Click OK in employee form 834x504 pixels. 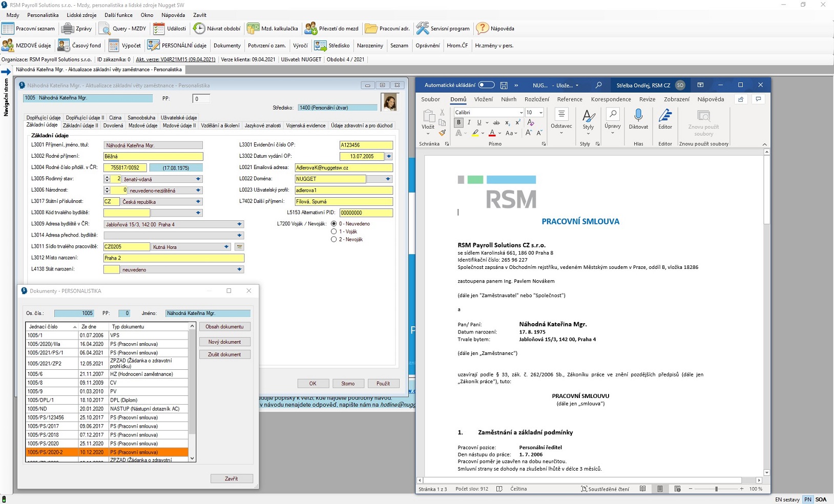coord(312,384)
